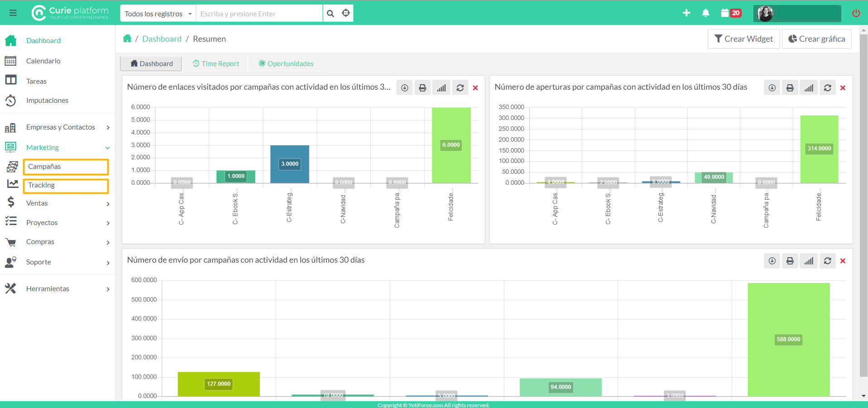The width and height of the screenshot is (868, 408).
Task: Click the plus quick-create icon
Action: click(x=686, y=13)
